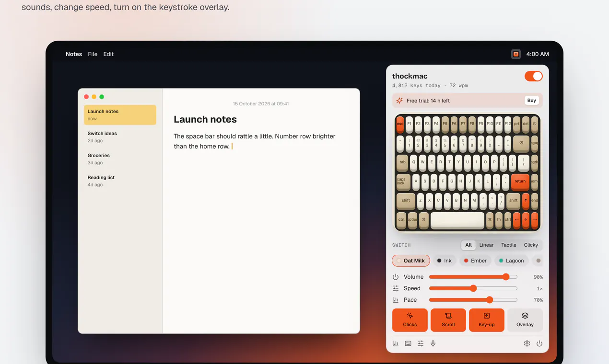Screen dimensions: 609x364
Task: Select the Ink switch chip
Action: [445, 261]
